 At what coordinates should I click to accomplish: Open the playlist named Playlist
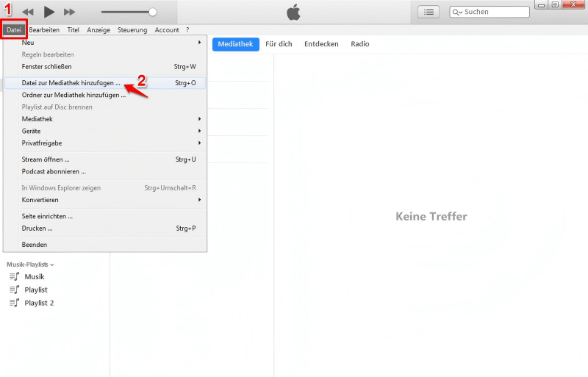36,290
